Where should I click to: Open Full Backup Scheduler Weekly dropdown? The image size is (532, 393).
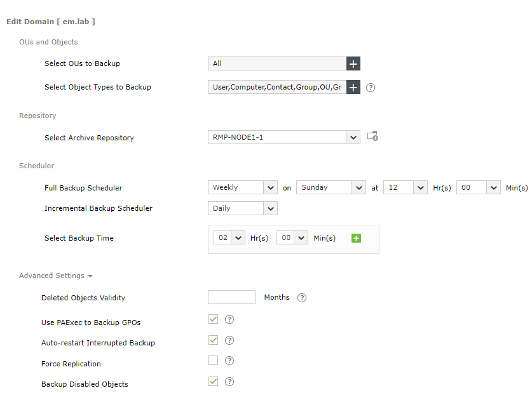coord(243,187)
